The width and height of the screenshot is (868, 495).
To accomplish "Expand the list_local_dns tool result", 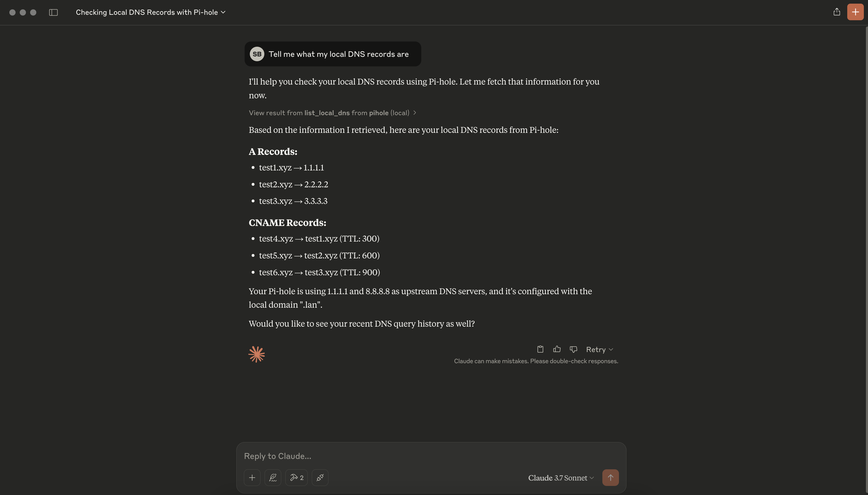I will tap(332, 113).
